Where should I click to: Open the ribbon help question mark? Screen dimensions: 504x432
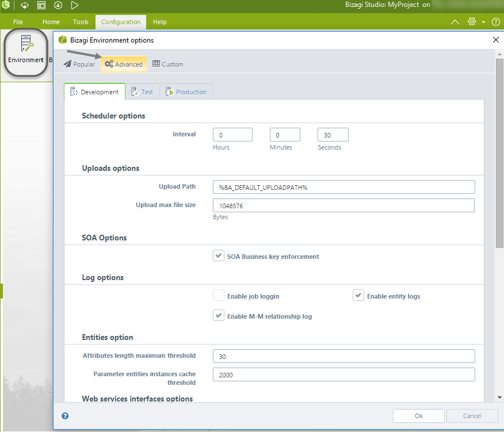[x=495, y=22]
